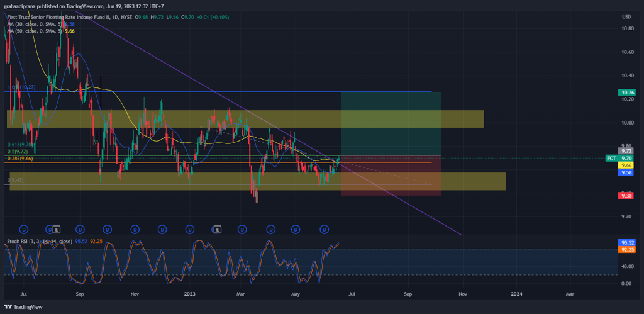Click the 9.70 last price label

[x=626, y=158]
